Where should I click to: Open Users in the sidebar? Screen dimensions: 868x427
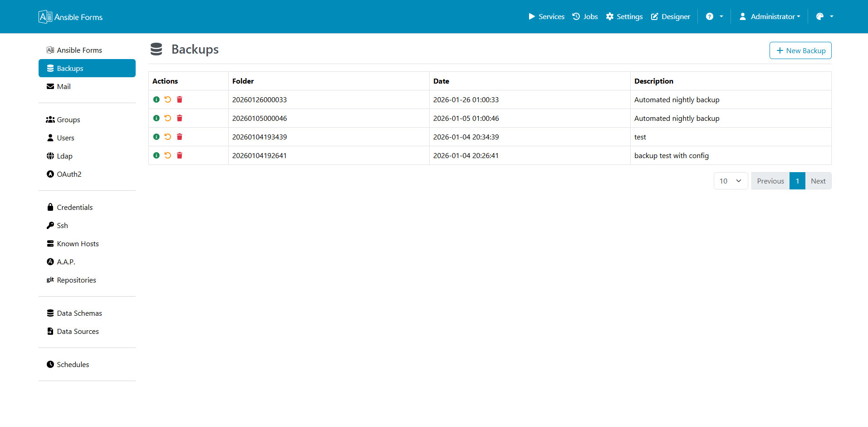click(x=87, y=138)
